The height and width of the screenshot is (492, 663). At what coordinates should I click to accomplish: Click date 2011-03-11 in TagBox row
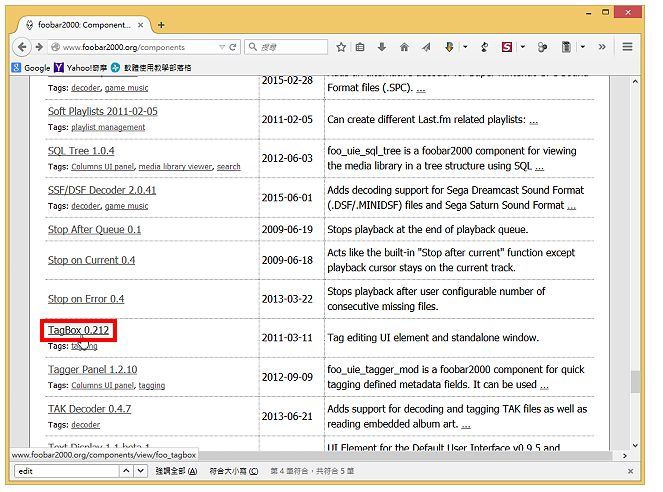click(x=287, y=338)
